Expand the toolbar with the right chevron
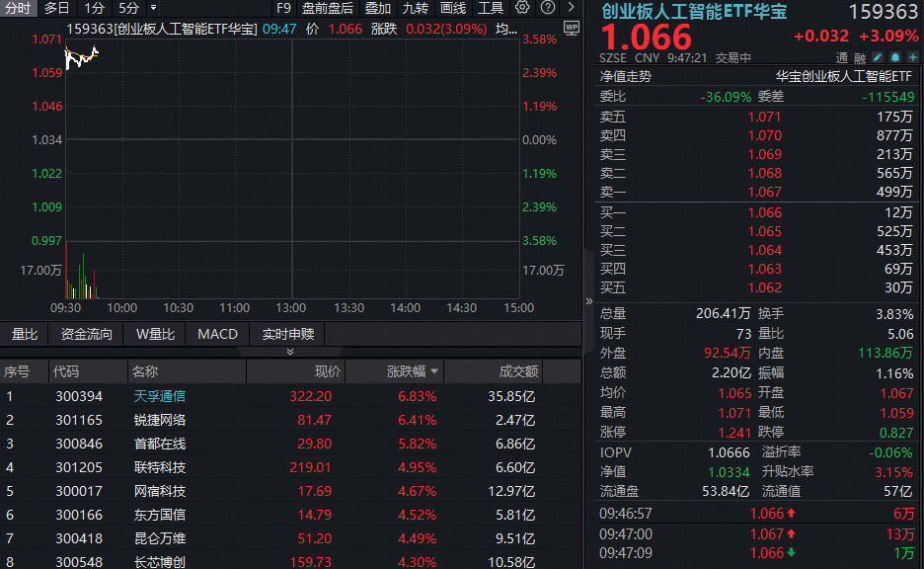 pyautogui.click(x=571, y=8)
